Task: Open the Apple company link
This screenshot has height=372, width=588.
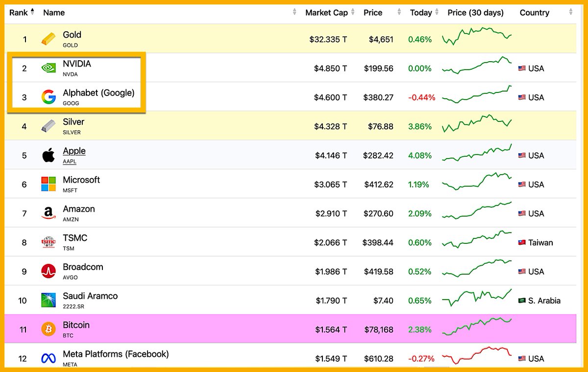Action: pyautogui.click(x=74, y=151)
